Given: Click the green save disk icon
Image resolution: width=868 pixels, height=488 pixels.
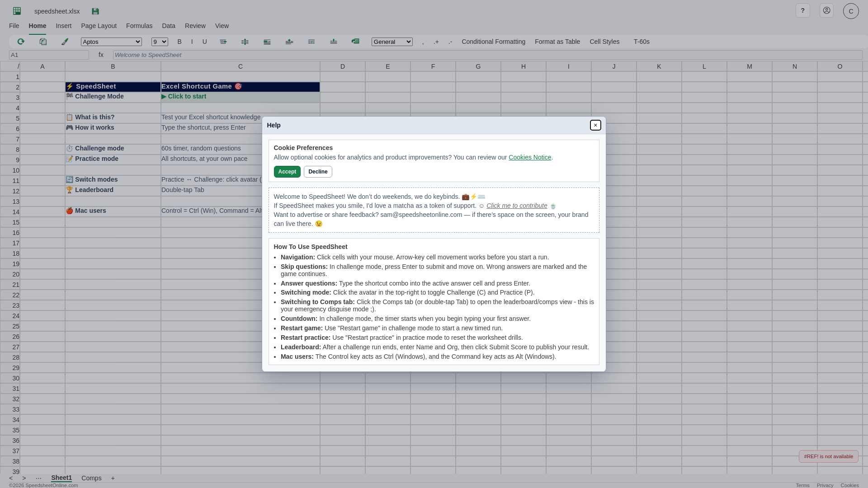Looking at the screenshot, I should 95,11.
